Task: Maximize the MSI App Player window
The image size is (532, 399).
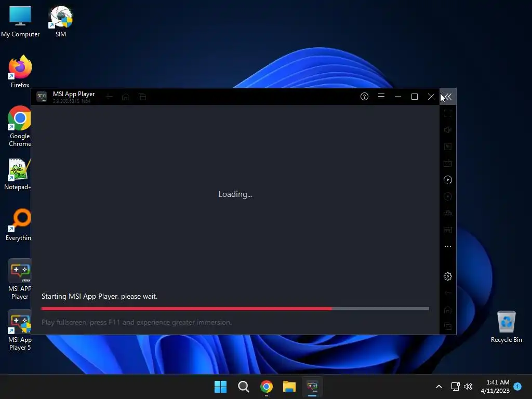Action: (x=415, y=97)
